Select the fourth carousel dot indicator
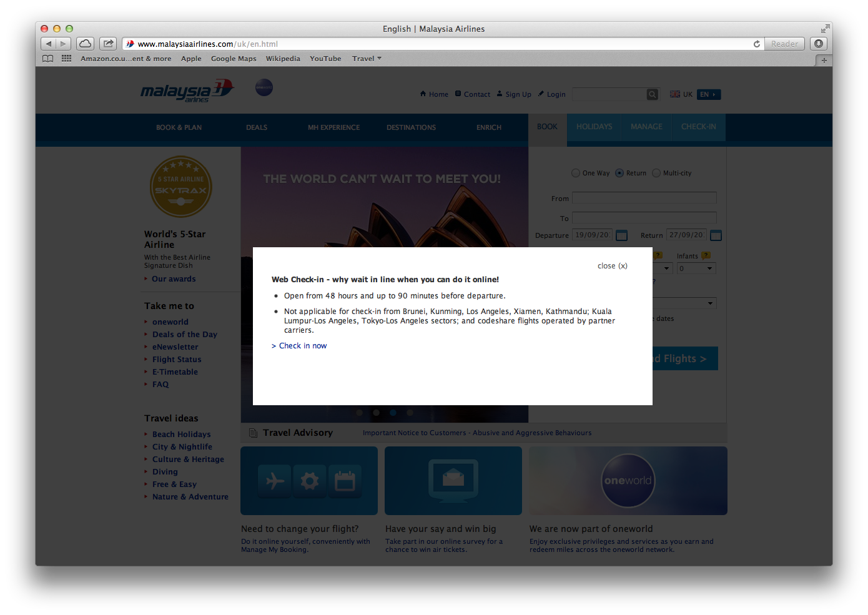 tap(410, 413)
